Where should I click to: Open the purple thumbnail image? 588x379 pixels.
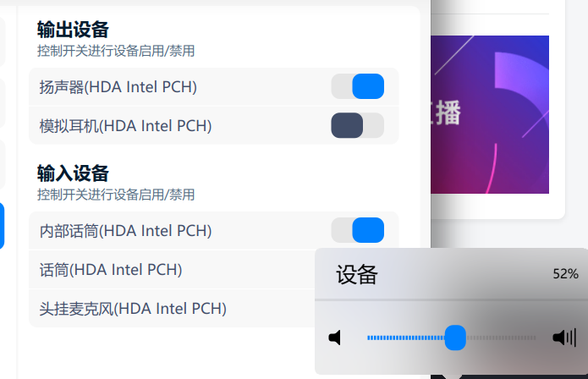pyautogui.click(x=490, y=114)
